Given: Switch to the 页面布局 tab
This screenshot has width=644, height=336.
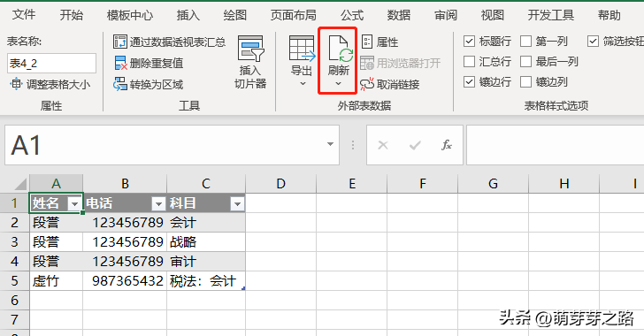Looking at the screenshot, I should pyautogui.click(x=294, y=15).
